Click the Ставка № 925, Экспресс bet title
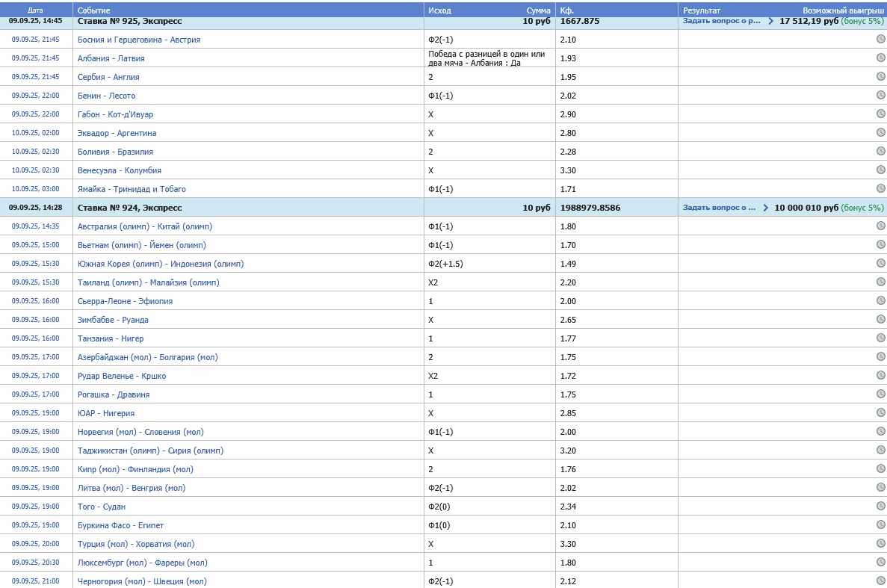The image size is (887, 588). click(130, 21)
